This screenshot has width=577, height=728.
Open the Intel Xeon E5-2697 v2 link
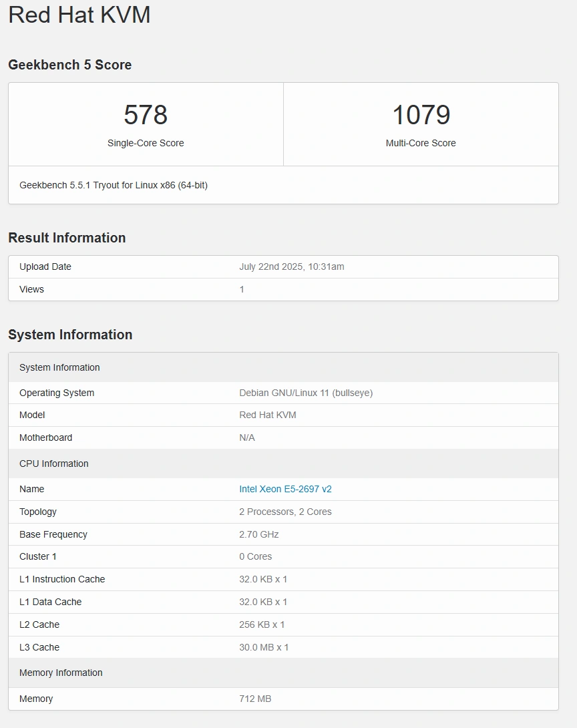[285, 489]
